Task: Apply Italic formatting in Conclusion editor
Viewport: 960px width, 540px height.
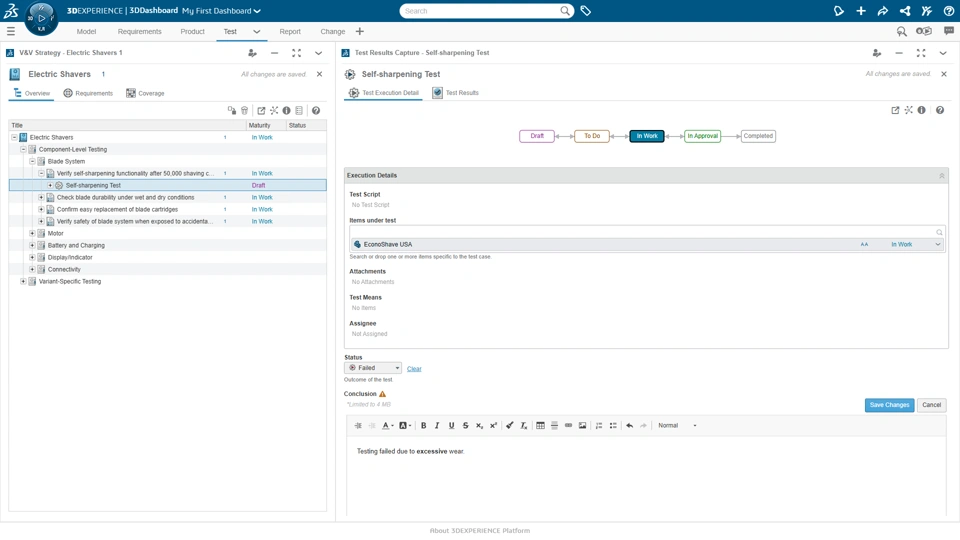Action: [x=437, y=426]
